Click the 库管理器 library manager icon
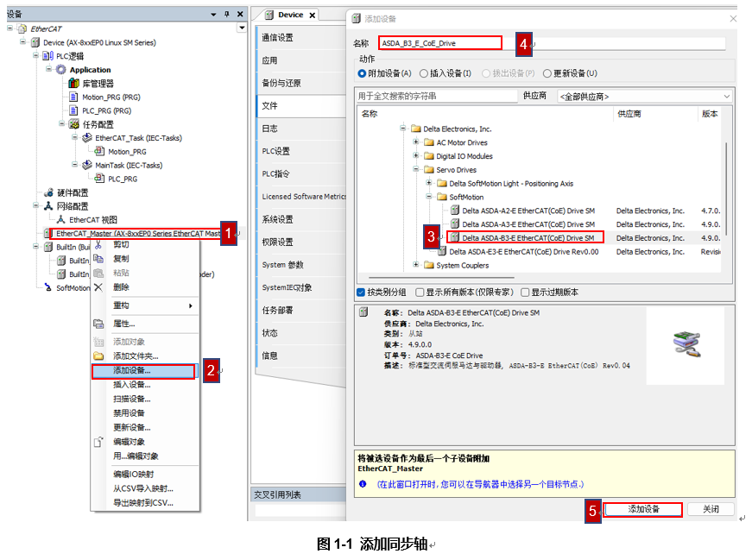The height and width of the screenshot is (560, 752). tap(73, 83)
